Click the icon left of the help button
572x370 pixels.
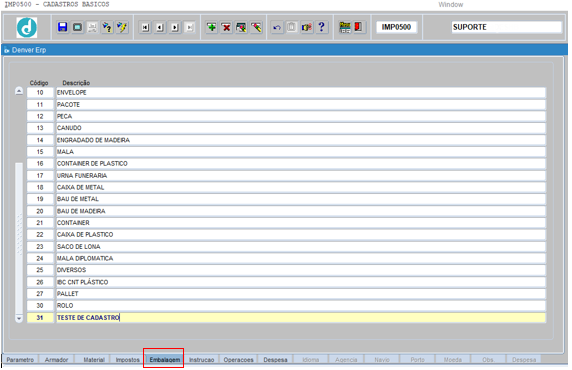(306, 27)
